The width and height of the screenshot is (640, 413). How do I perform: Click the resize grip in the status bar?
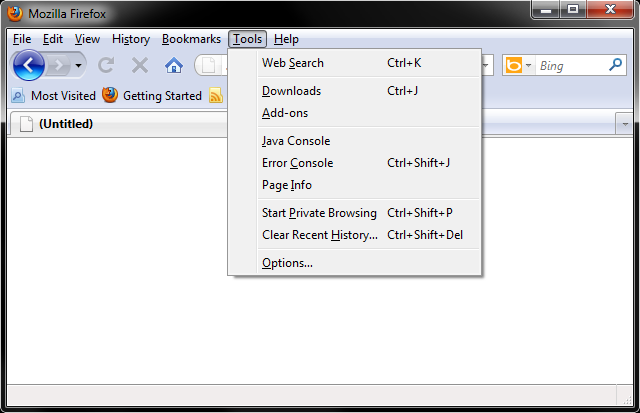(x=627, y=400)
